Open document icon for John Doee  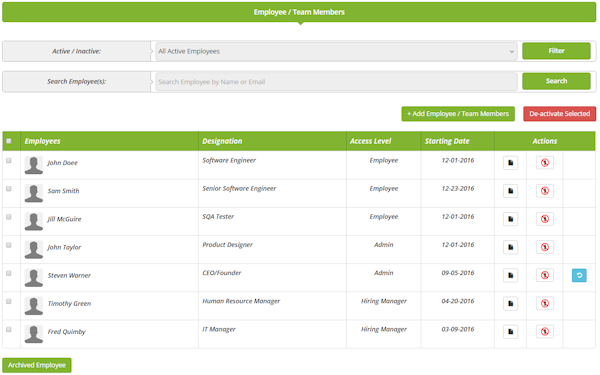510,163
